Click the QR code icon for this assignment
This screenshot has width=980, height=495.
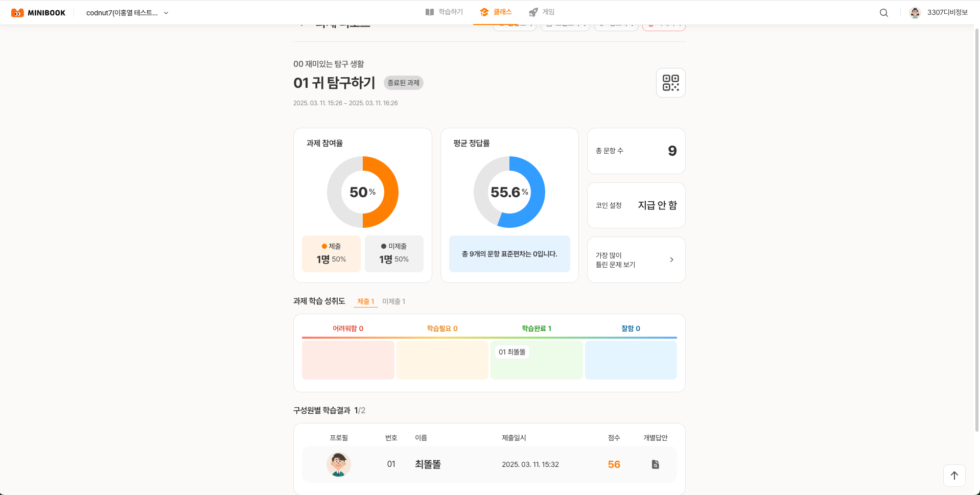coord(670,82)
